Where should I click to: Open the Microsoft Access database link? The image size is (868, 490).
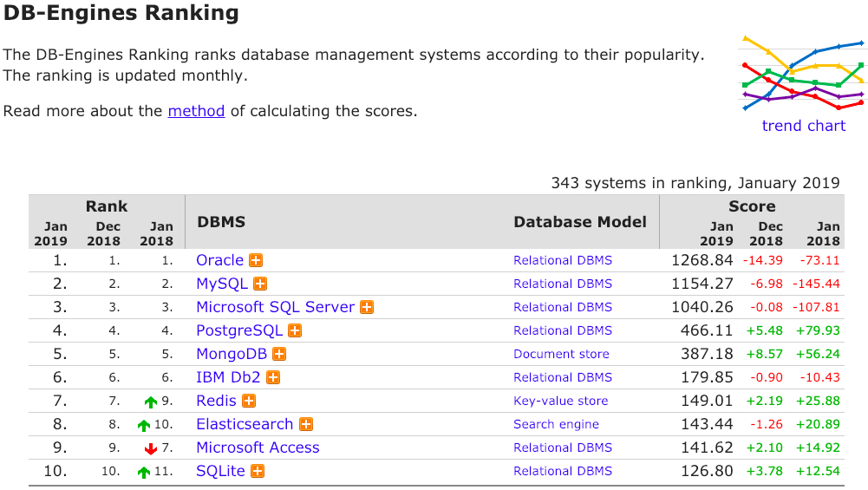(258, 448)
